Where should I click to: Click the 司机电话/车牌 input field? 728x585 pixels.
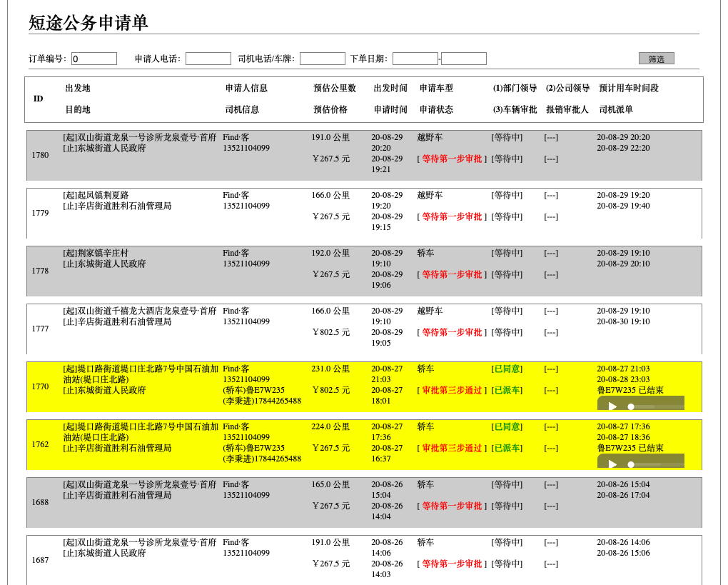pyautogui.click(x=322, y=58)
